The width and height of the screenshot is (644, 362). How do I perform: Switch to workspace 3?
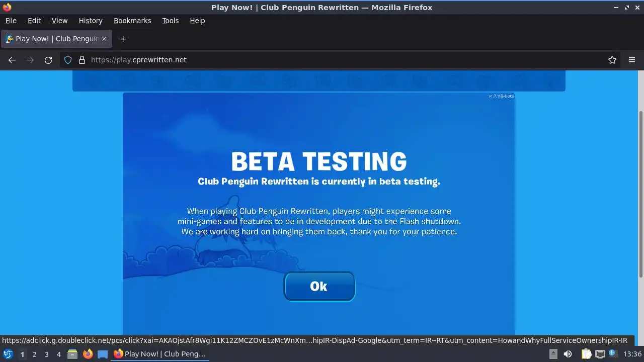(46, 354)
